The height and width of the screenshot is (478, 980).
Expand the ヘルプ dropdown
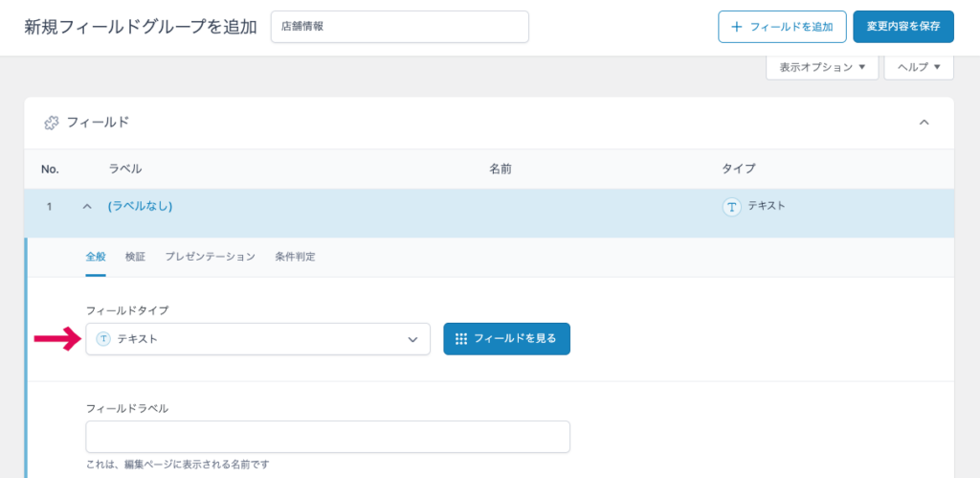click(x=918, y=67)
